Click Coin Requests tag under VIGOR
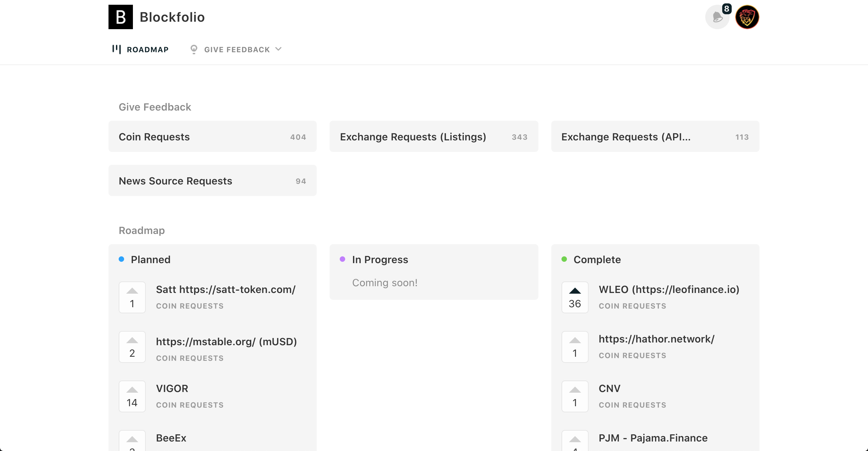This screenshot has width=868, height=451. (x=190, y=405)
